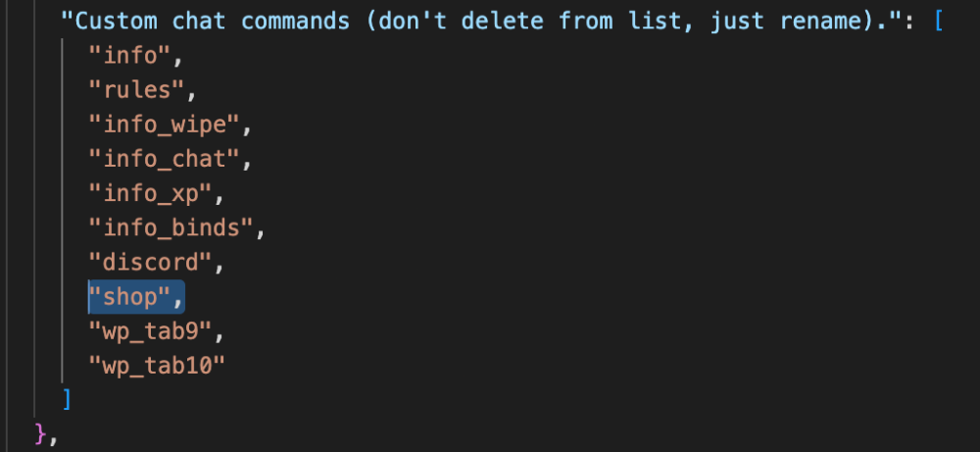Viewport: 980px width, 452px height.
Task: Click the "info" string in the list
Action: (x=129, y=56)
